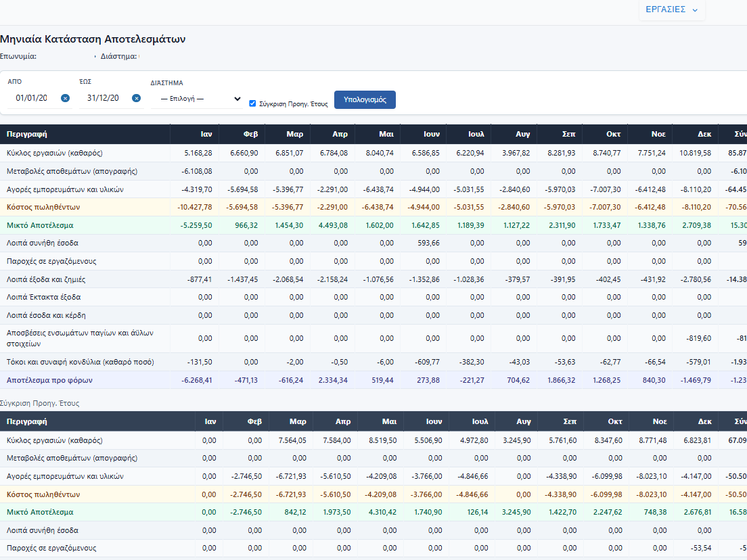Select the Ιαν column header in top table
The width and height of the screenshot is (747, 560).
coord(206,135)
